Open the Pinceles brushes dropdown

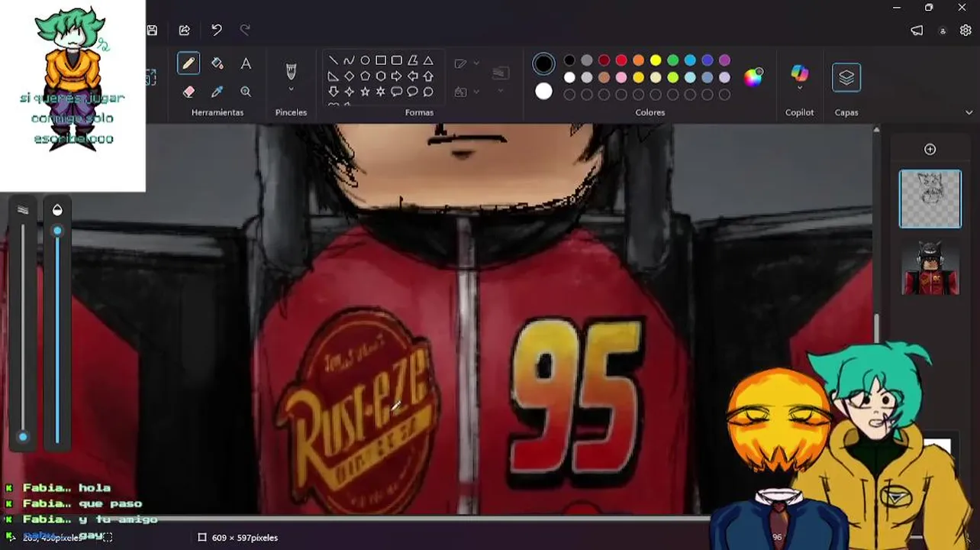pyautogui.click(x=291, y=89)
